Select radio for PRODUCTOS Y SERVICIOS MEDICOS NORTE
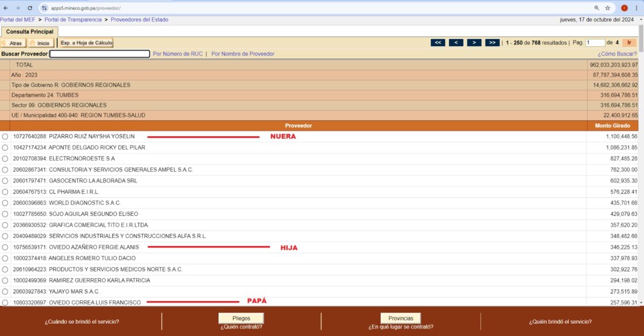 [5, 270]
